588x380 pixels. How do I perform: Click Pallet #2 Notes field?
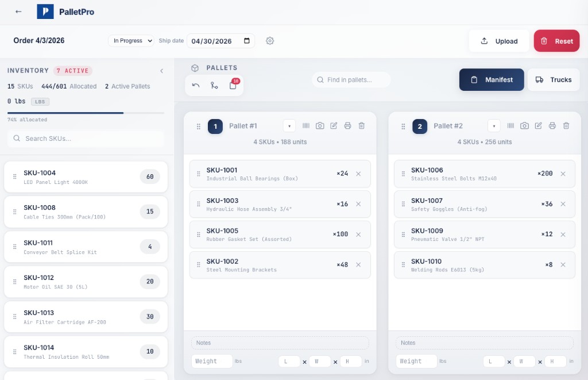point(485,343)
